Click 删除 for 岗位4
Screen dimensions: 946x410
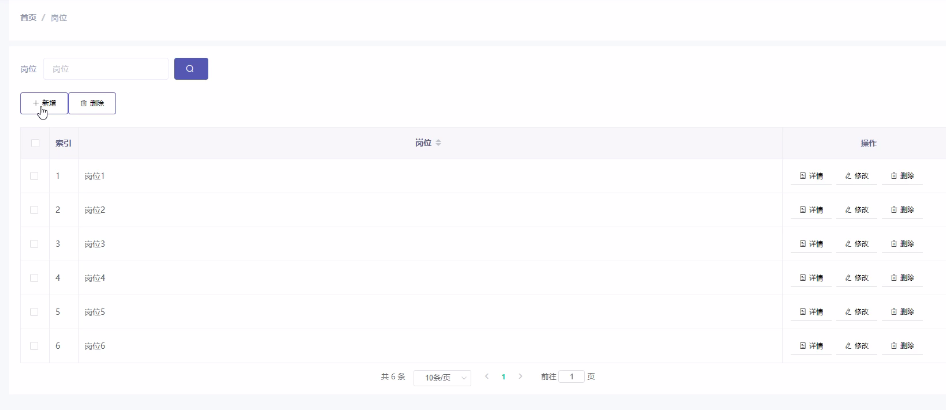pyautogui.click(x=903, y=278)
